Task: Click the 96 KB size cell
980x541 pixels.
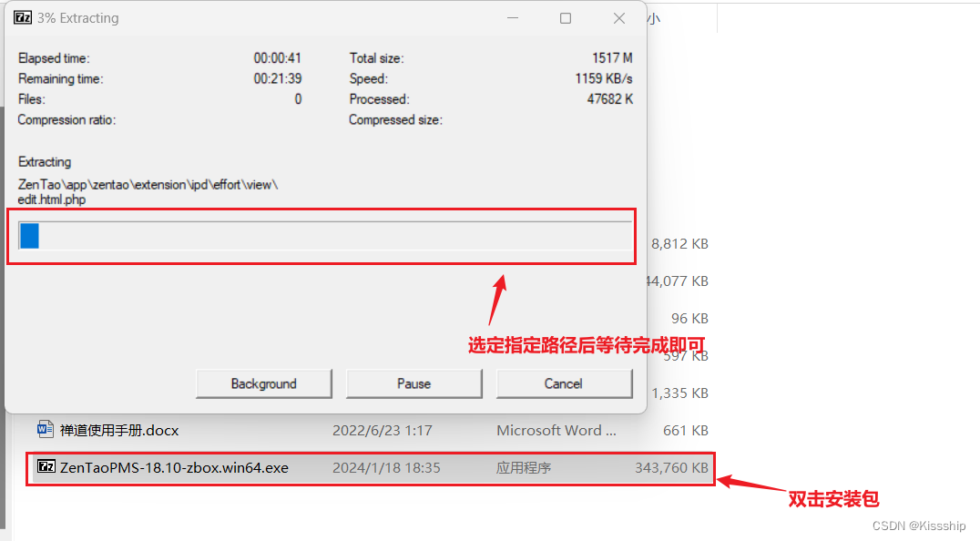Action: pyautogui.click(x=690, y=319)
